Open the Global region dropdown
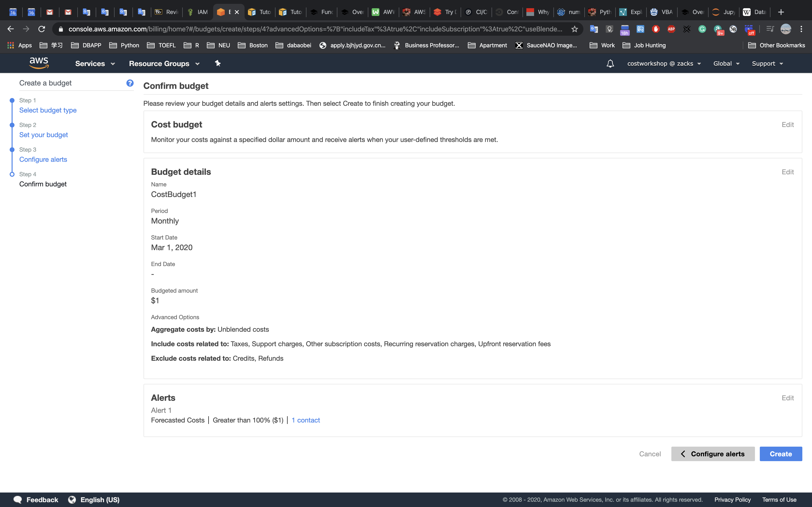The image size is (812, 507). pos(726,64)
